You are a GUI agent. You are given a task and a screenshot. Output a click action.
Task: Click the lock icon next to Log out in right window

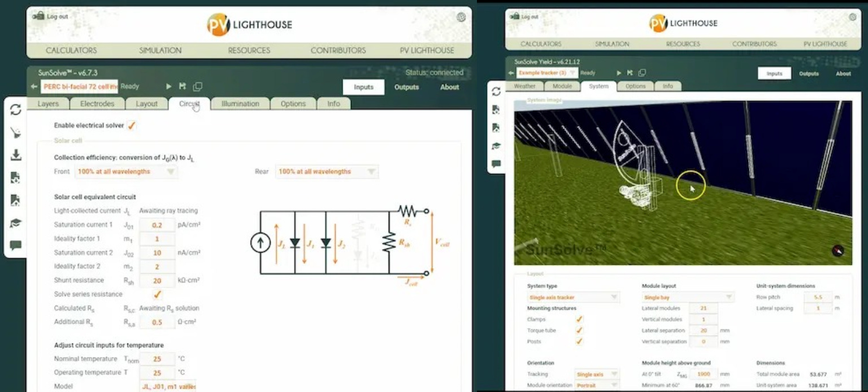click(514, 16)
